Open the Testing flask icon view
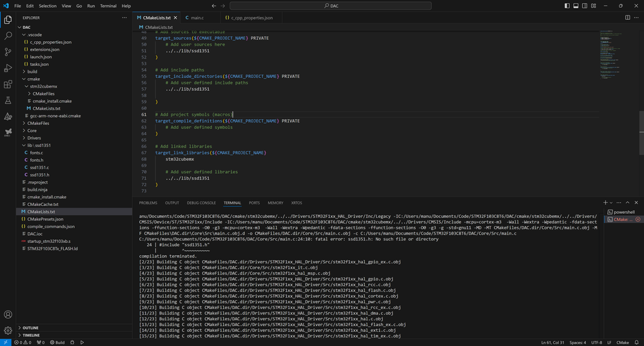The image size is (644, 346). coord(8,101)
